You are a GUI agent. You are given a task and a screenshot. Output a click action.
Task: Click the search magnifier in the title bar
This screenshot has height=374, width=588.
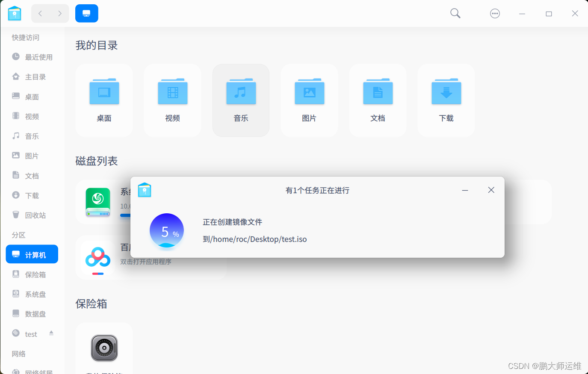click(x=455, y=13)
